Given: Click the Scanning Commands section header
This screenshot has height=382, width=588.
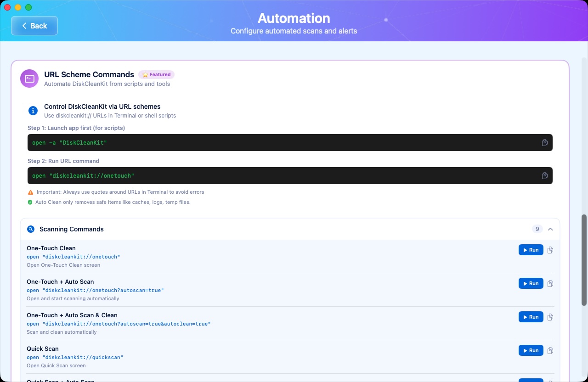Looking at the screenshot, I should click(72, 229).
